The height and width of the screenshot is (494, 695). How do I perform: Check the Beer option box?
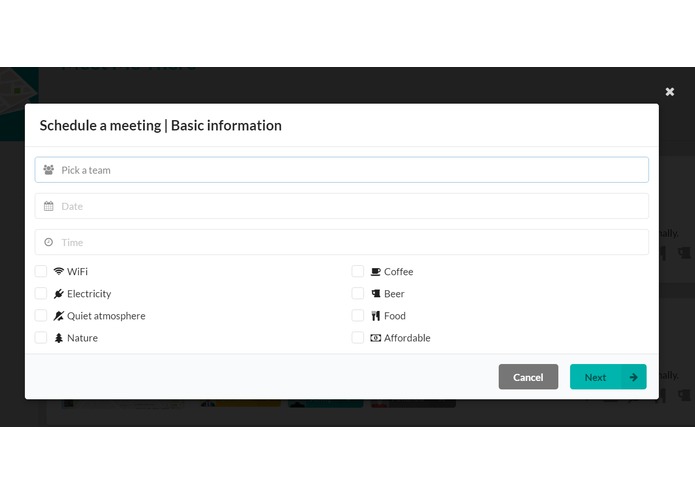click(x=358, y=293)
